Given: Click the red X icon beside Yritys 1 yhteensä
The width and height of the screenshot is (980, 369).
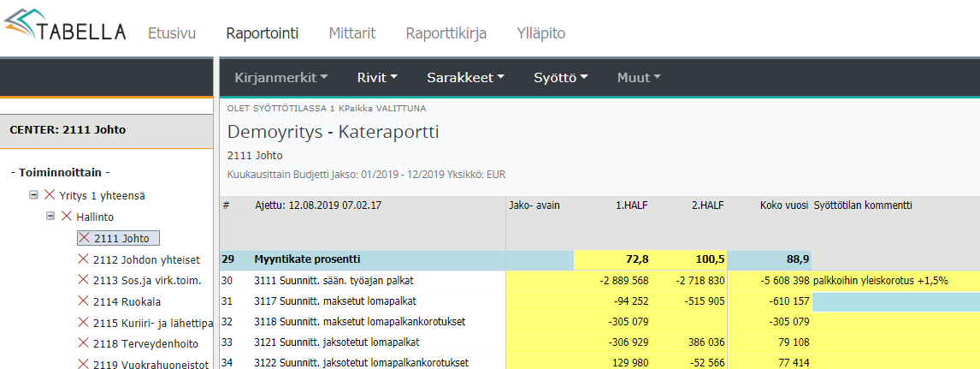Looking at the screenshot, I should [50, 195].
